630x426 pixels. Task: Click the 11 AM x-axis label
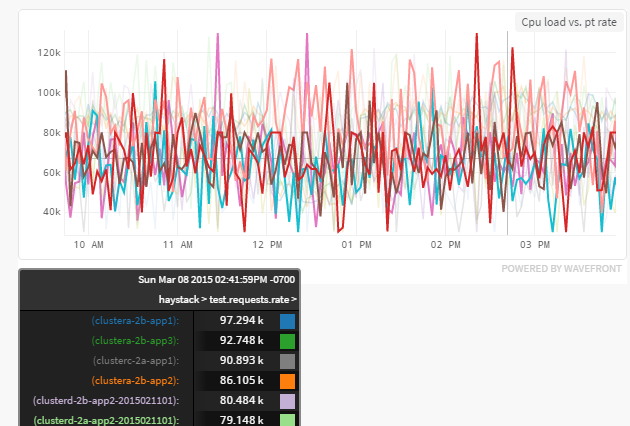tap(178, 245)
